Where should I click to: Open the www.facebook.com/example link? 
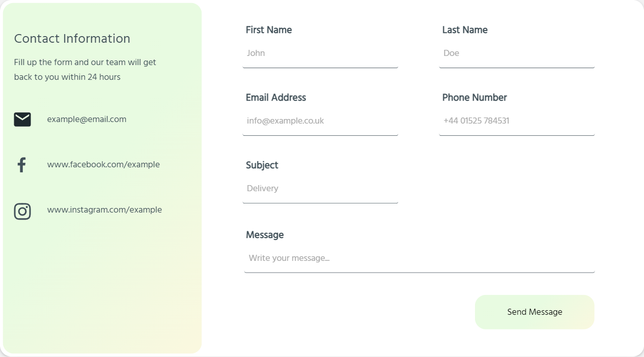coord(103,165)
